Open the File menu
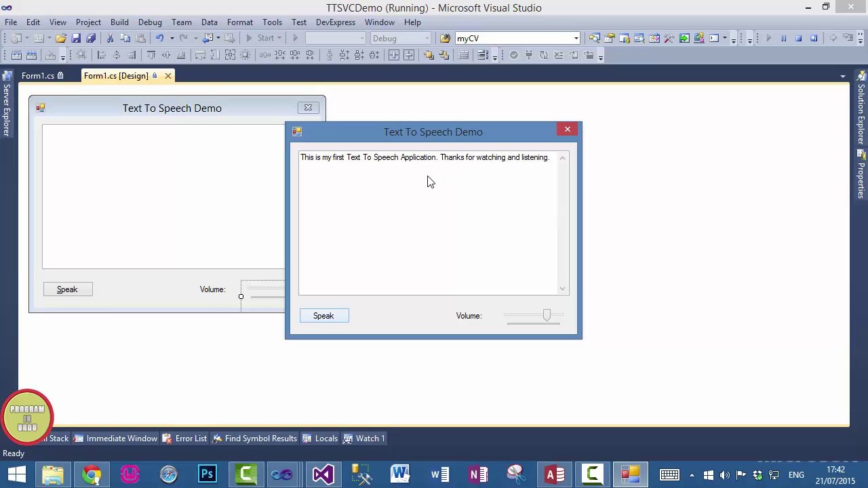 pos(11,22)
